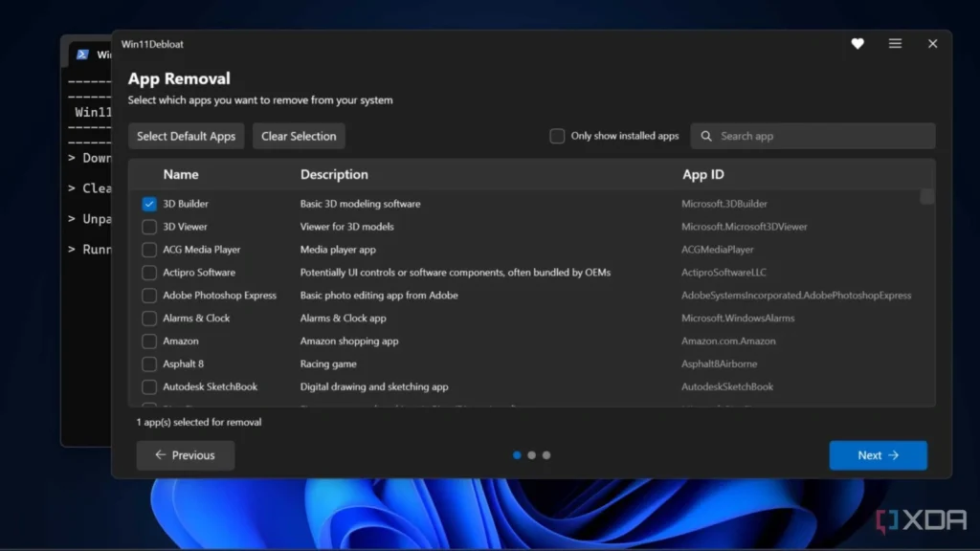
Task: Click the heart donation icon in title bar
Action: click(857, 44)
